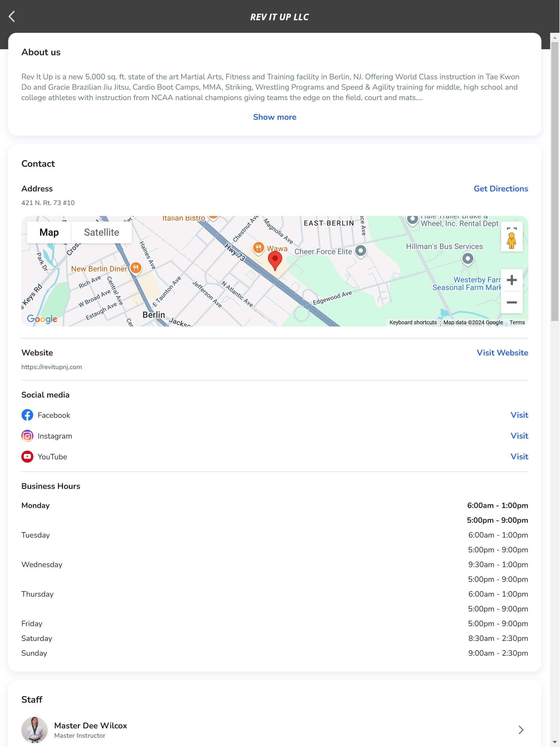This screenshot has height=747, width=560.
Task: Visit the Facebook page link
Action: pyautogui.click(x=519, y=415)
